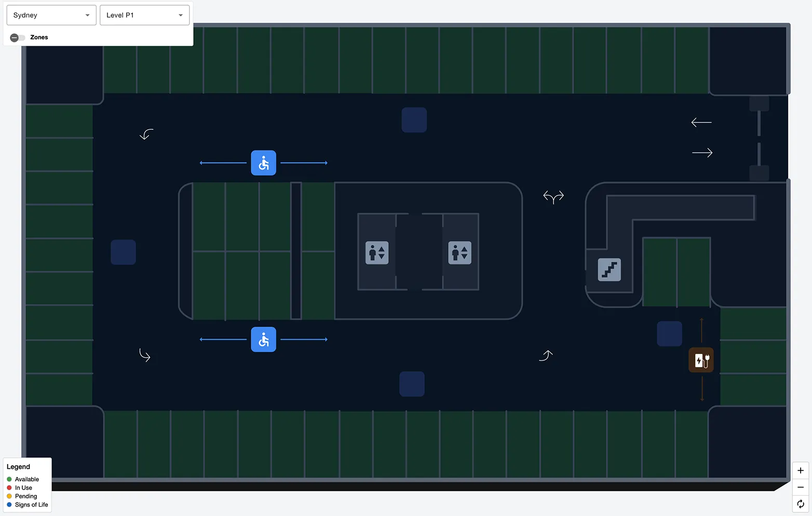Reset the map view rotation
The image size is (812, 516).
(801, 504)
